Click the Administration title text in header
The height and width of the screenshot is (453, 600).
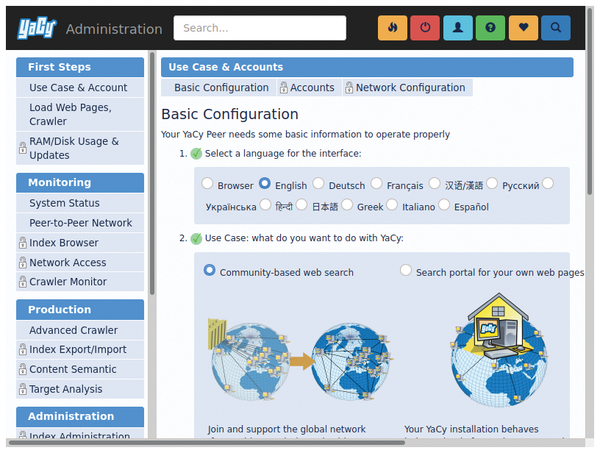click(x=114, y=29)
